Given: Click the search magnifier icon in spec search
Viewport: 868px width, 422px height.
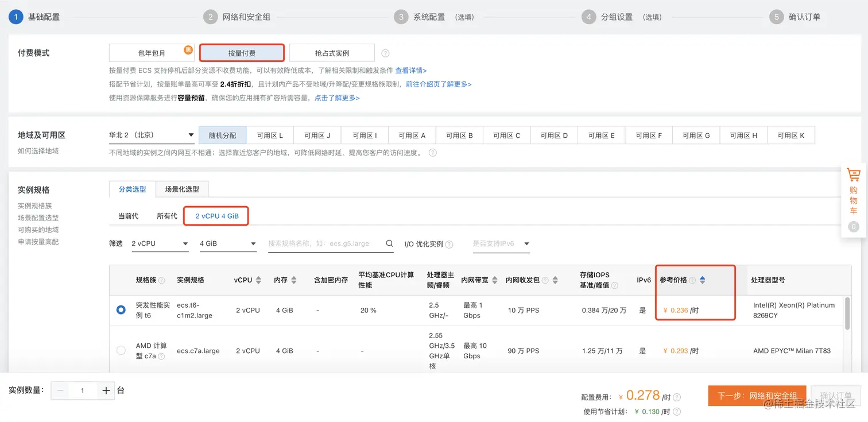Looking at the screenshot, I should tap(390, 243).
